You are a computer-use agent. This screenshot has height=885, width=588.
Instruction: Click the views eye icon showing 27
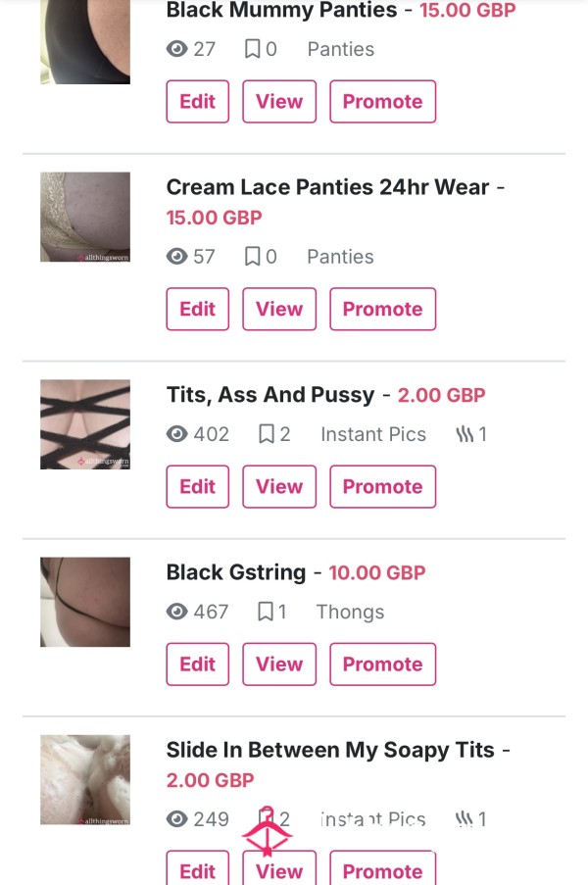coord(176,49)
